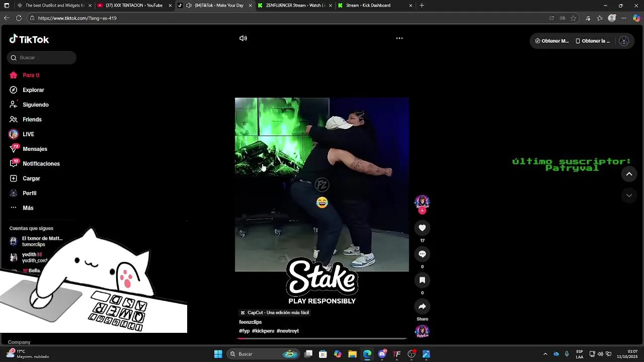The width and height of the screenshot is (644, 362).
Task: Like the video with the heart icon
Action: pyautogui.click(x=422, y=228)
